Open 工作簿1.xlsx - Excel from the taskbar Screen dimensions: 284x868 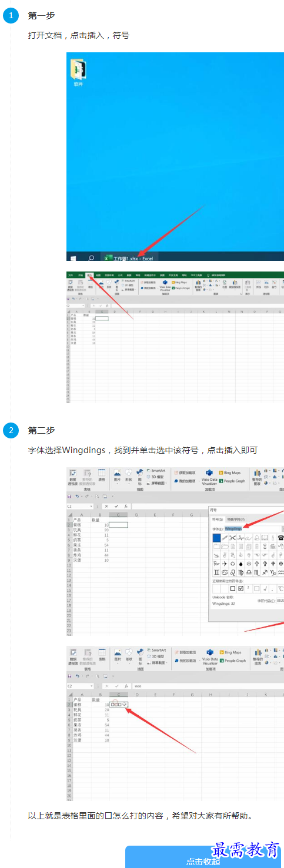128,258
